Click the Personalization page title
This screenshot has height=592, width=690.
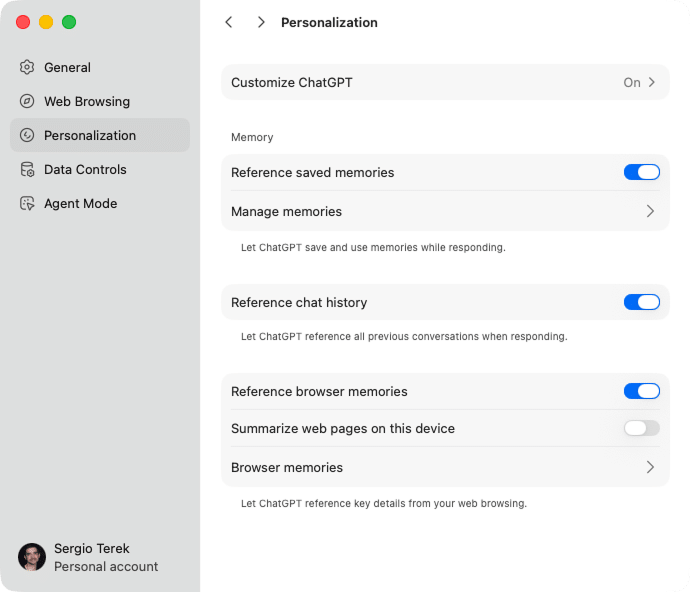click(x=329, y=22)
